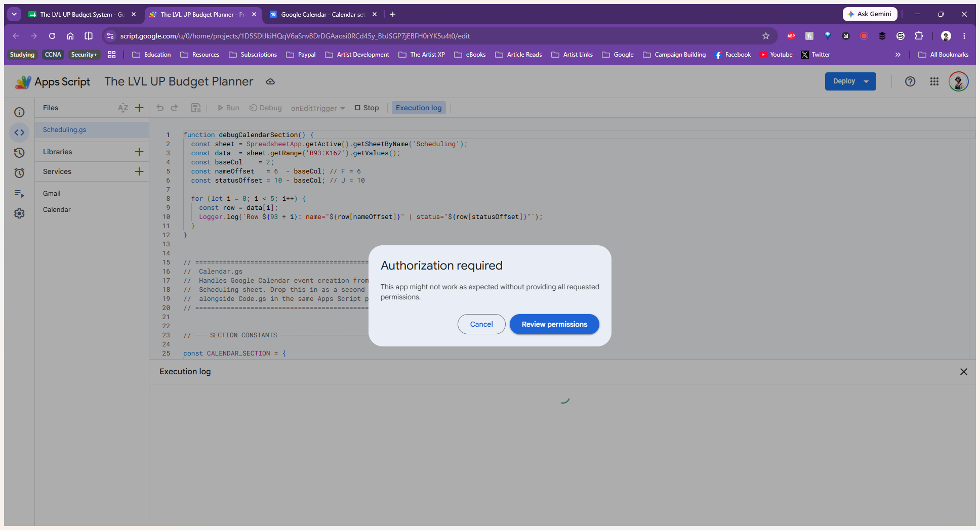Image resolution: width=980 pixels, height=530 pixels.
Task: Open the Twitter bookmark
Action: pyautogui.click(x=815, y=55)
